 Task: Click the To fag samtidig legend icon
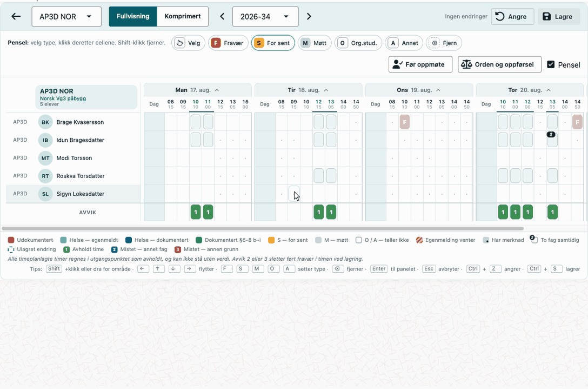point(534,239)
